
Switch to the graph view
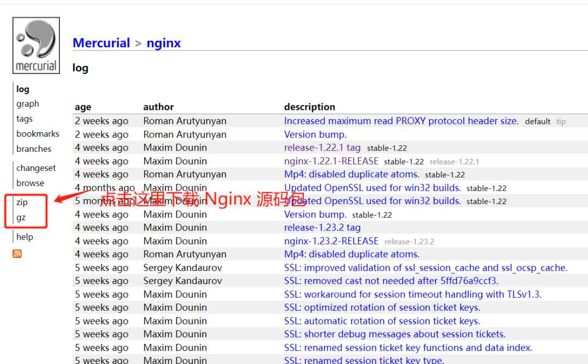click(x=27, y=103)
